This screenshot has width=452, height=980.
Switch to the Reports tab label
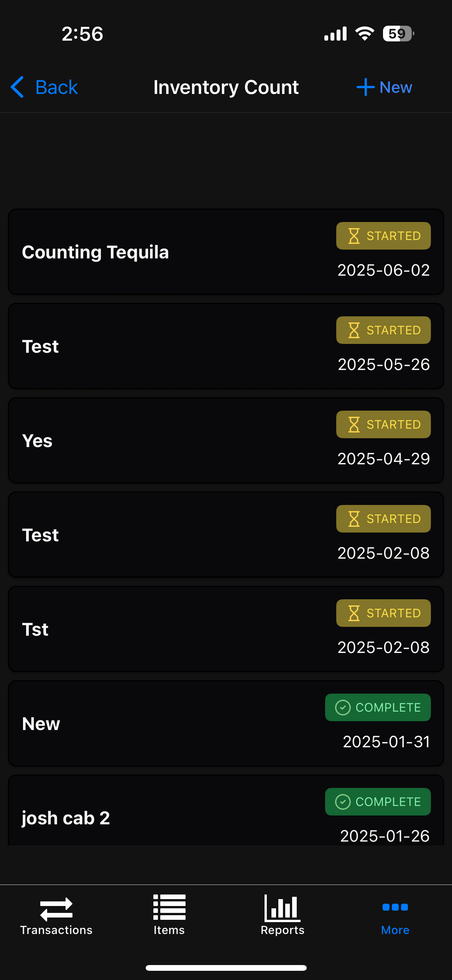(282, 930)
